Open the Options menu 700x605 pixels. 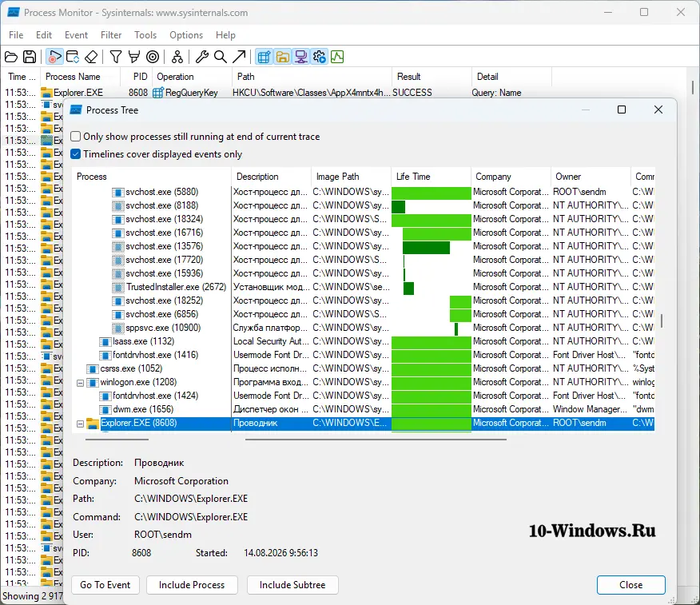[186, 35]
